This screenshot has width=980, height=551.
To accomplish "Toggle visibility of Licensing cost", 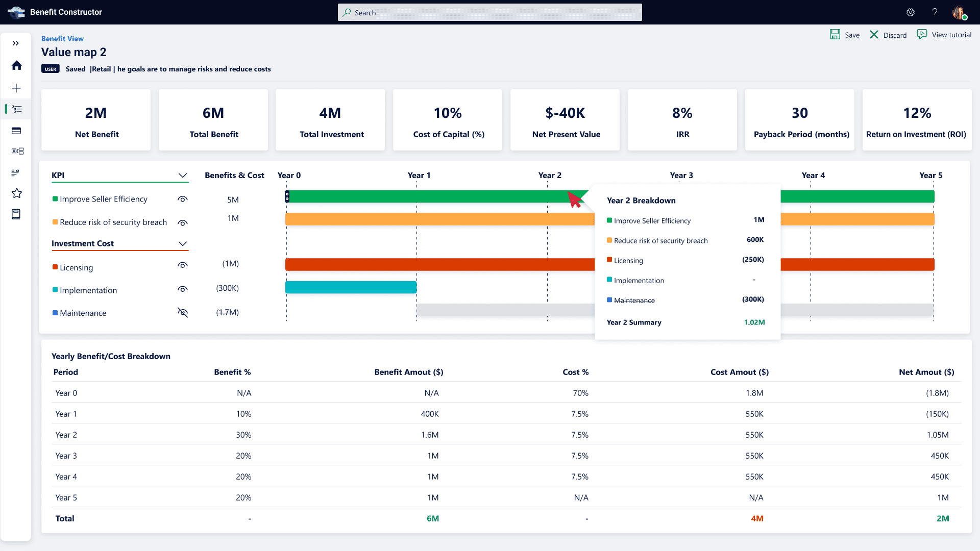I will click(183, 265).
